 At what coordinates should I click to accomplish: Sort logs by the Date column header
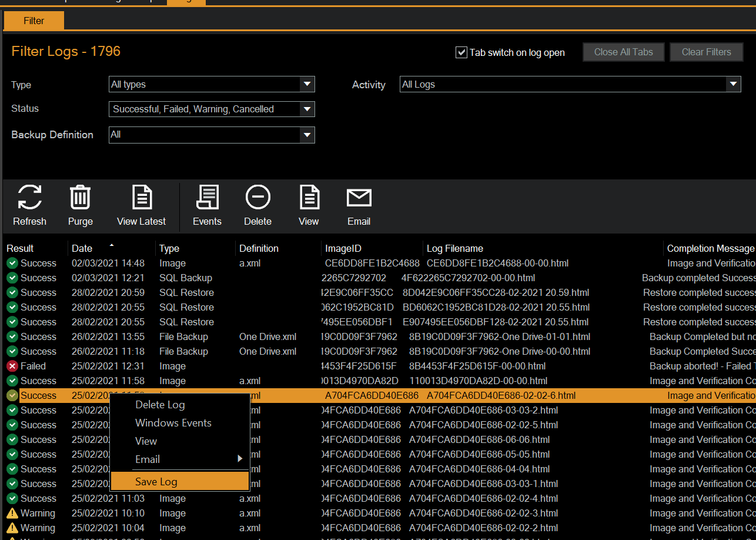[82, 248]
